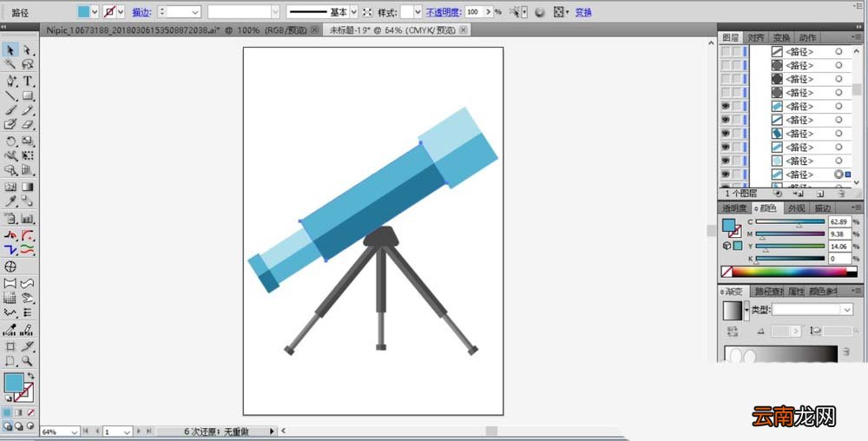
Task: Select the Blend tool
Action: [x=28, y=201]
